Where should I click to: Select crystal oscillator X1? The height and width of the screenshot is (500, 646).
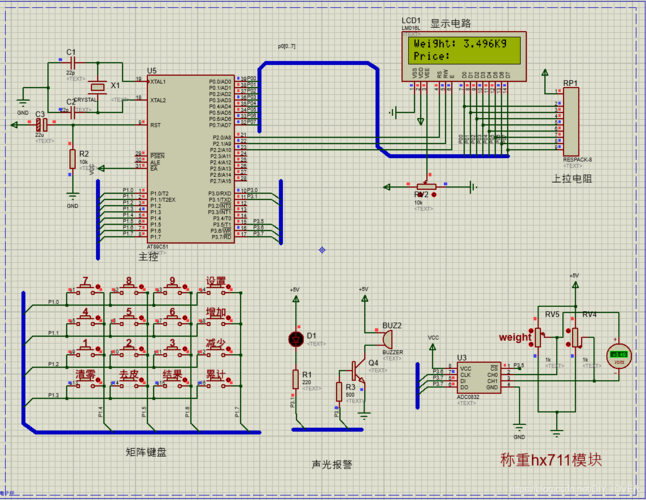tap(98, 86)
